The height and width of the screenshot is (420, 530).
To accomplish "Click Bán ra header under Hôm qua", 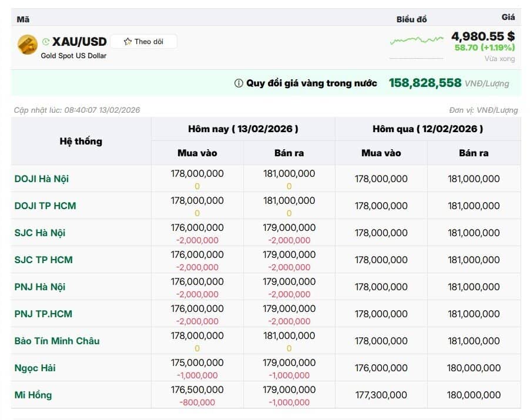I will [474, 153].
